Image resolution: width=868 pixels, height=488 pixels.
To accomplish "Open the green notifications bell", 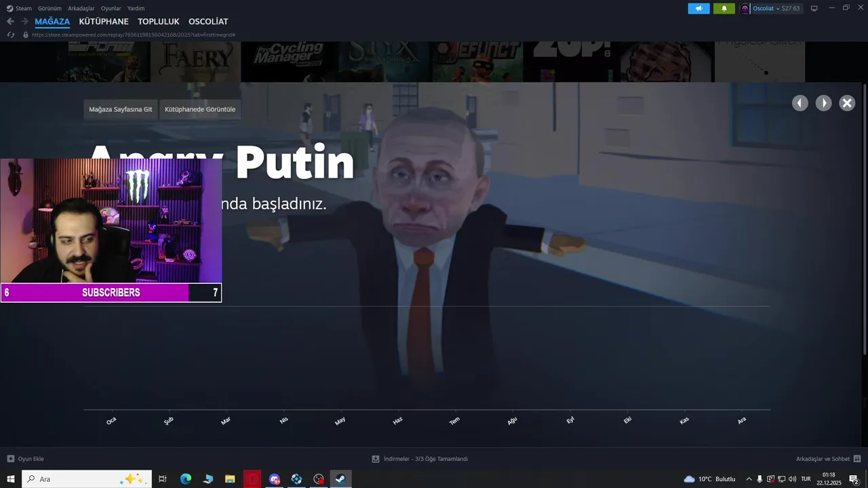I will [x=724, y=8].
